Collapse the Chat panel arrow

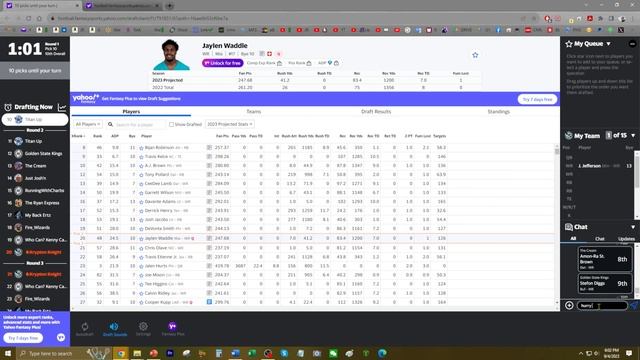633,227
